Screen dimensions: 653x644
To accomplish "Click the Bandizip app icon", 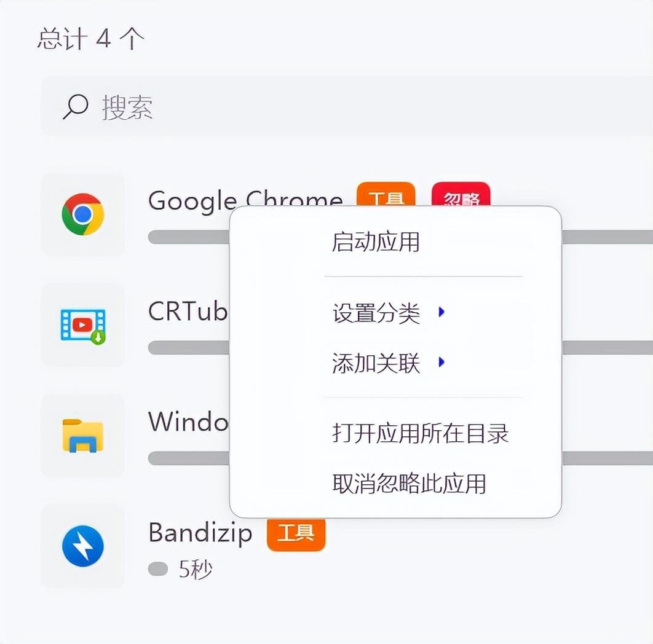I will pyautogui.click(x=83, y=546).
